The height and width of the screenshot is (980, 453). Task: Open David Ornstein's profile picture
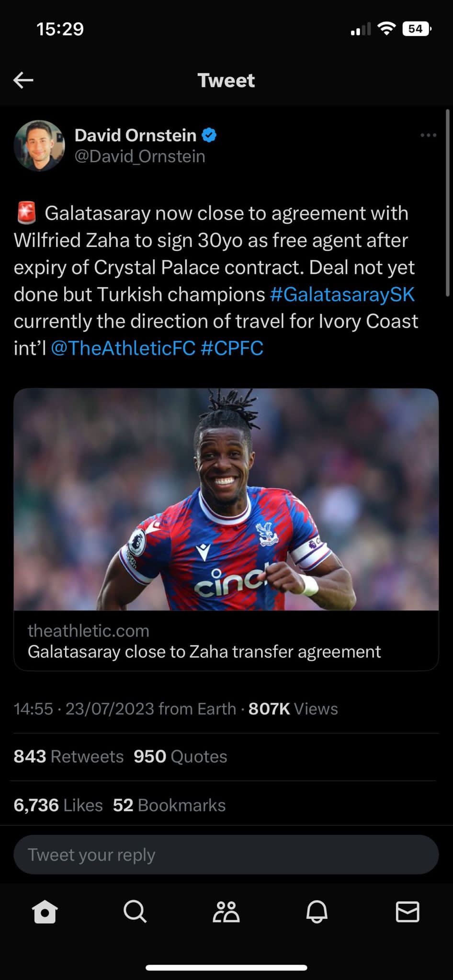pos(39,145)
